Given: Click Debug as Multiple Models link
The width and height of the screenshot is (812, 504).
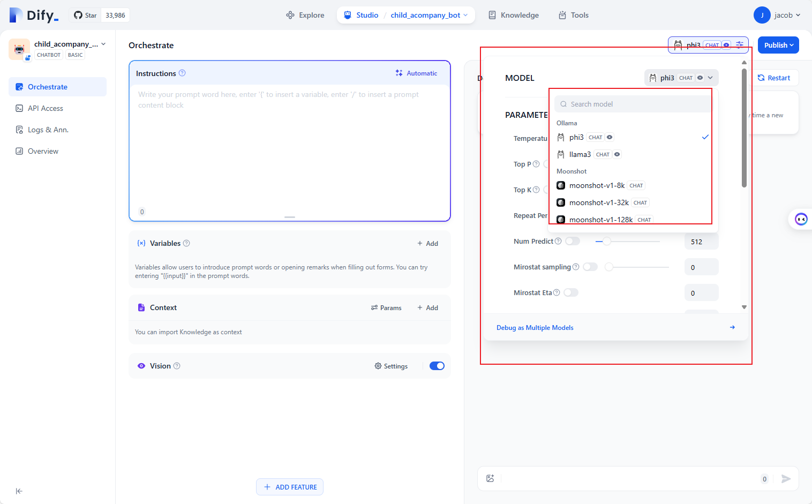Looking at the screenshot, I should (535, 327).
